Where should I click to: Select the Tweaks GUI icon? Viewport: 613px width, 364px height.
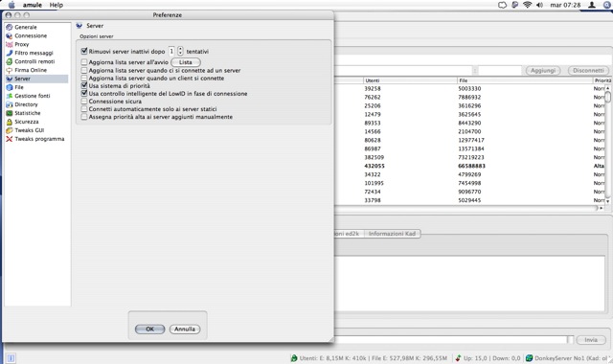click(x=9, y=130)
